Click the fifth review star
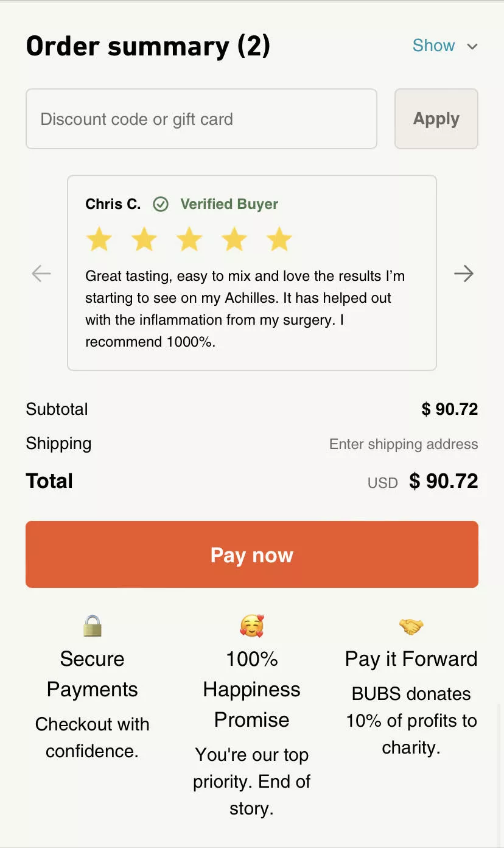This screenshot has height=848, width=504. (x=279, y=239)
